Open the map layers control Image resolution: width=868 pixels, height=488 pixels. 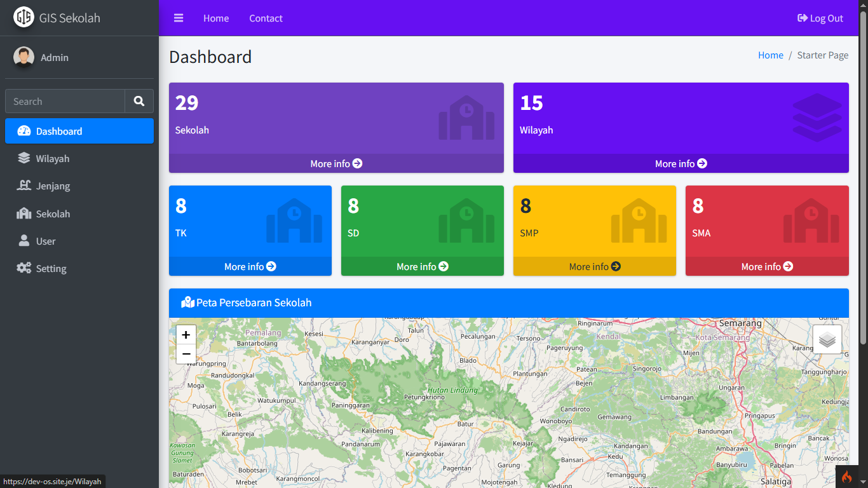tap(827, 339)
